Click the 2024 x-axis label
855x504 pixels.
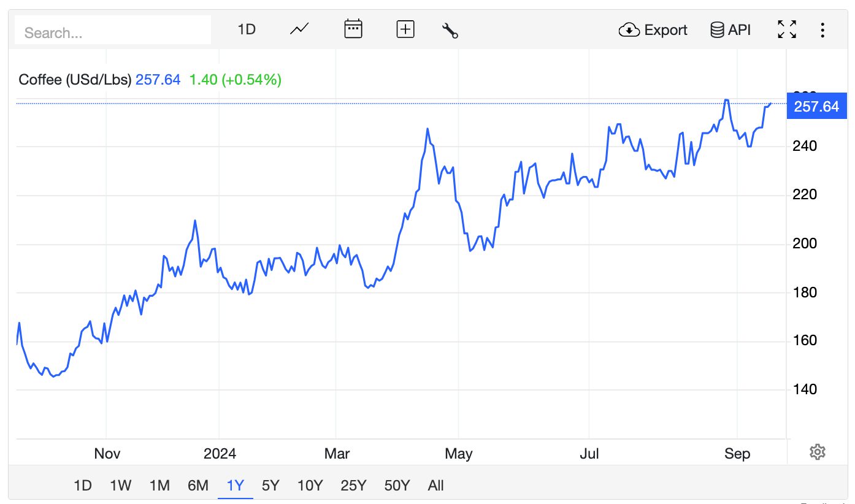pos(220,454)
